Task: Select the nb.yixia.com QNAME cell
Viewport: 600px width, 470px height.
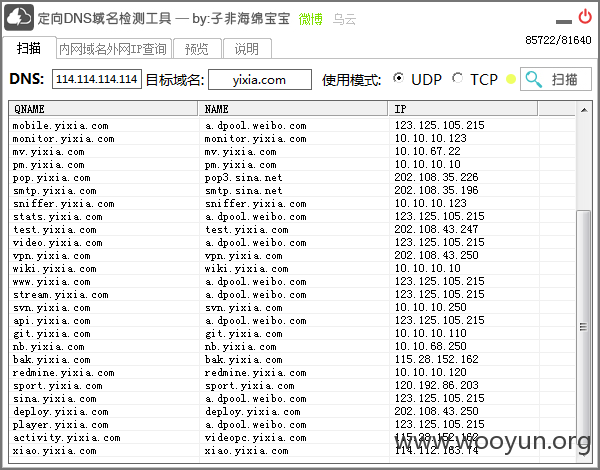Action: [49, 347]
